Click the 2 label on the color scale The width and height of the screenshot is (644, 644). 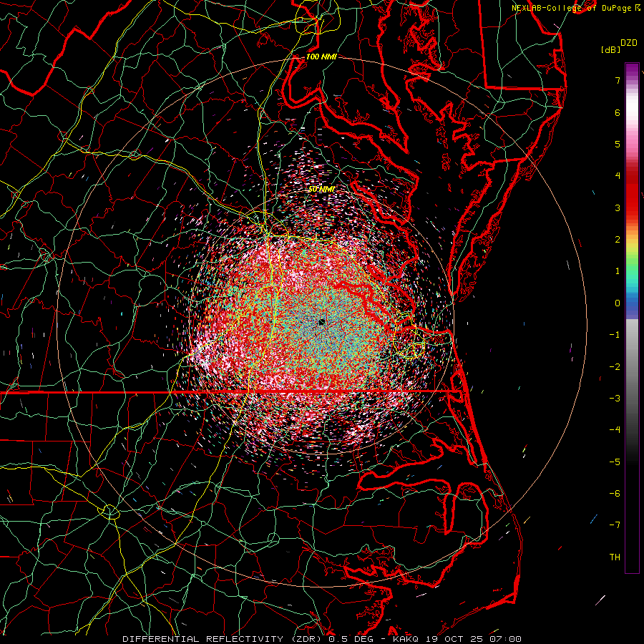coord(618,240)
